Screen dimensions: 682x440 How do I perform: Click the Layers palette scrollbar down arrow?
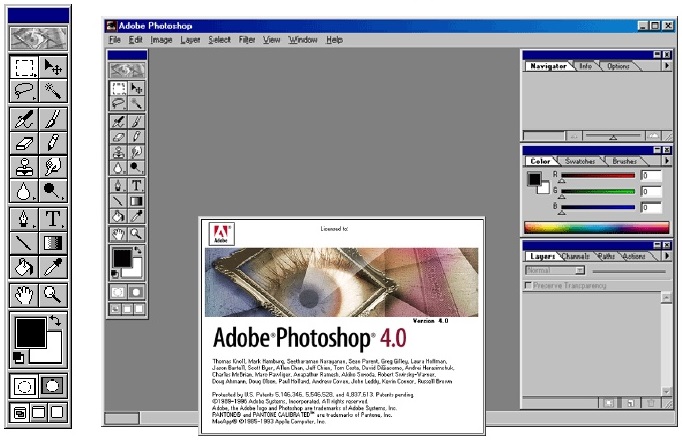pos(666,391)
